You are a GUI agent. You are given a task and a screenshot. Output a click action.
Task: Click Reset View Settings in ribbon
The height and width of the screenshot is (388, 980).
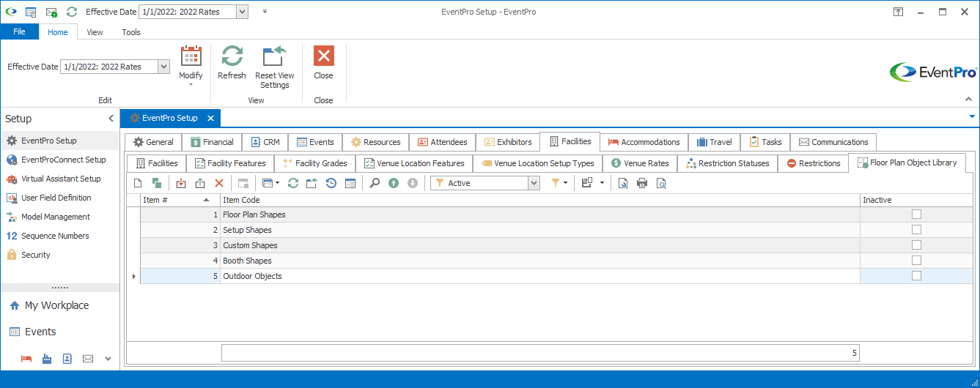click(275, 67)
